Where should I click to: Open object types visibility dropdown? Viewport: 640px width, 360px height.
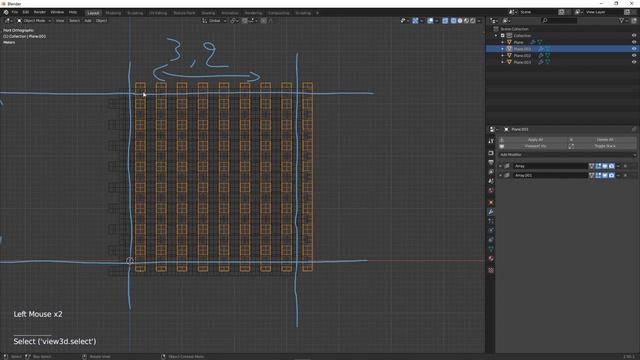(x=404, y=20)
